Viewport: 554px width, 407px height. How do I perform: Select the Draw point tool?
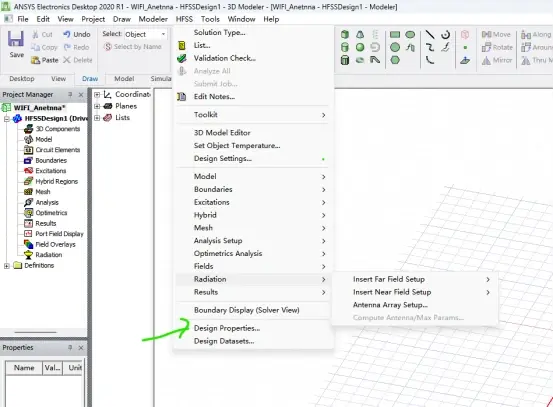465,47
